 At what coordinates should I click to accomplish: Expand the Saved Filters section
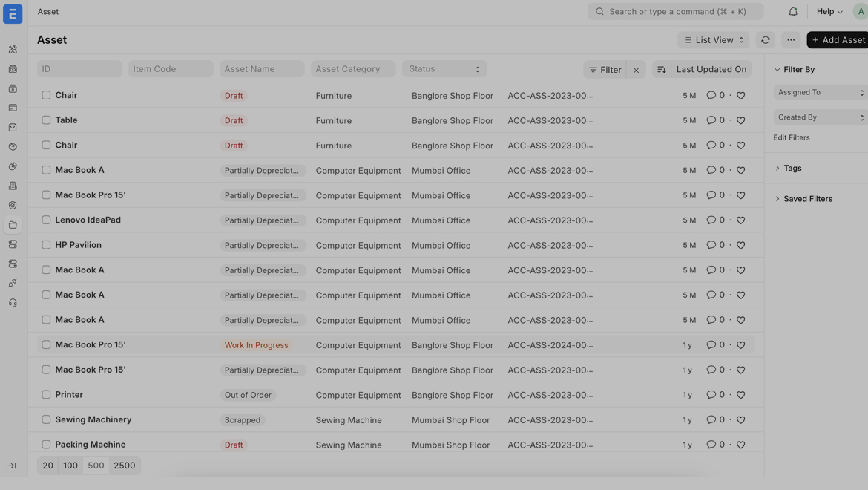pos(807,199)
